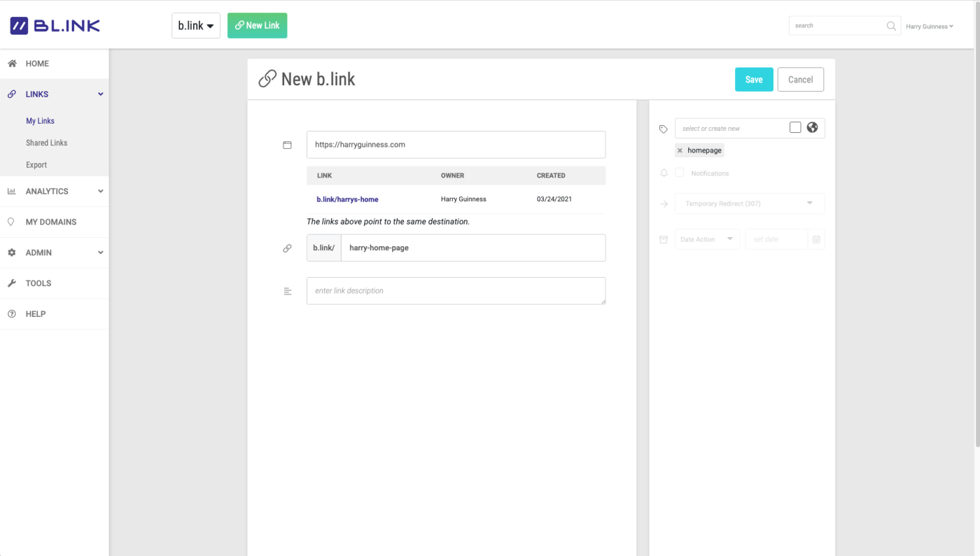
Task: Remove the homepage tag
Action: (680, 150)
